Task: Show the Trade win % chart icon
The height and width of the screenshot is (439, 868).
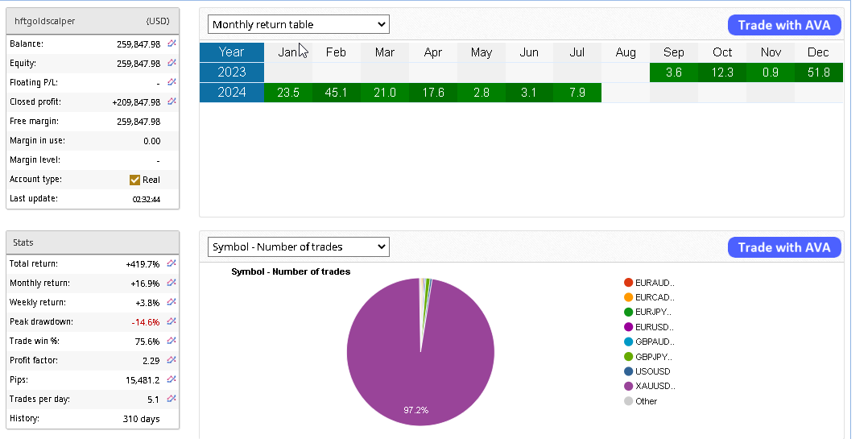Action: (172, 341)
